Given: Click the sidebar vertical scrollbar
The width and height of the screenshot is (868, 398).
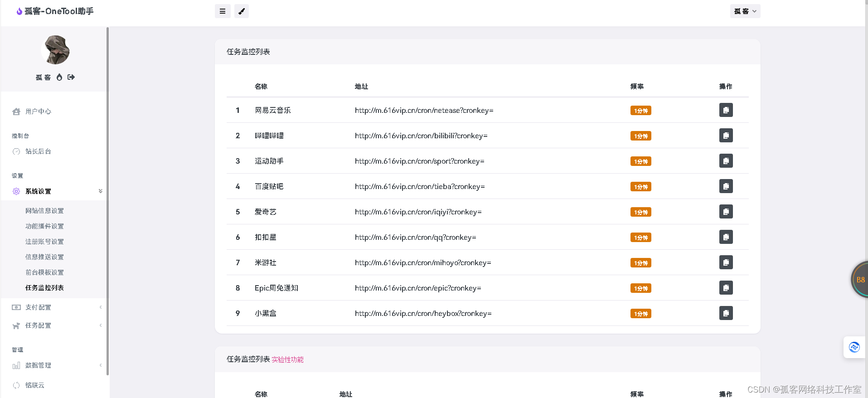Looking at the screenshot, I should [107, 201].
